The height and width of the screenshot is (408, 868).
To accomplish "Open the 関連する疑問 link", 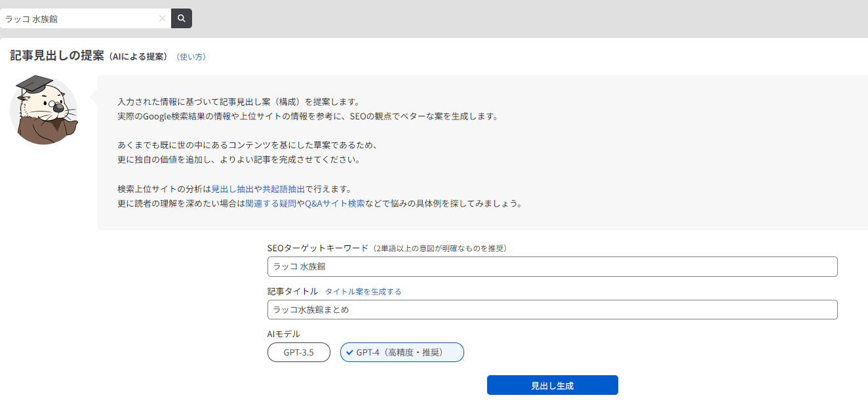I will point(271,203).
